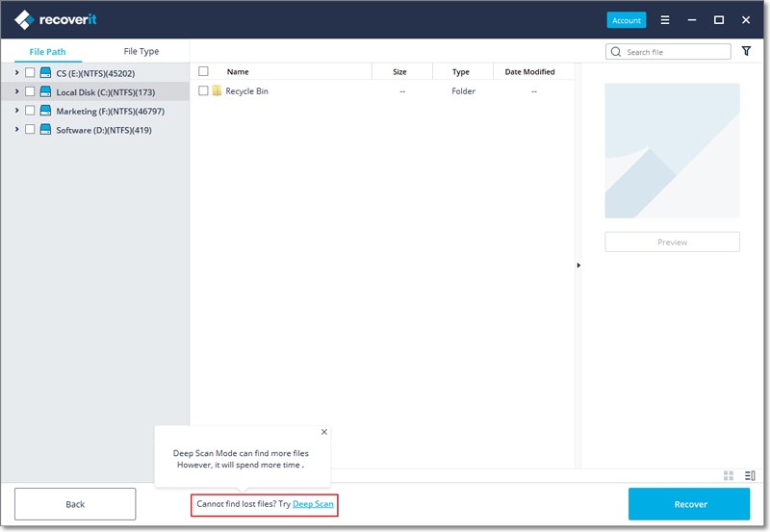The height and width of the screenshot is (532, 770).
Task: Check the Software (D:) drive checkbox
Action: pyautogui.click(x=30, y=129)
